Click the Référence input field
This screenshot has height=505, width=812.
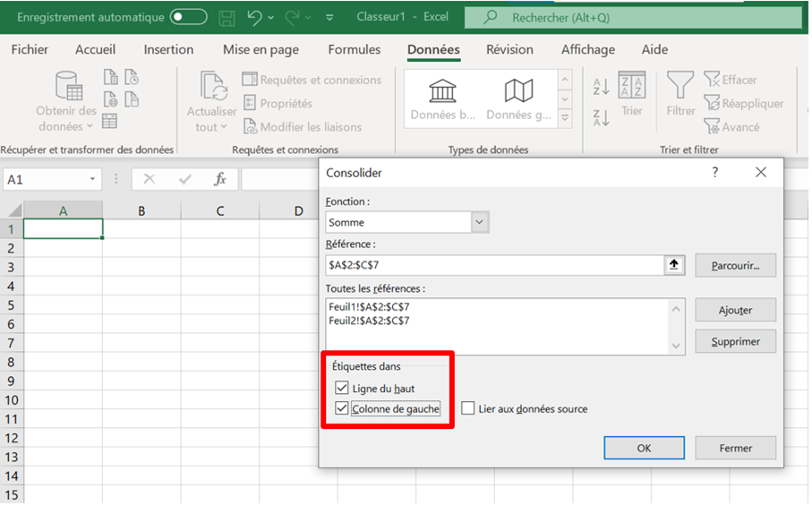point(494,265)
